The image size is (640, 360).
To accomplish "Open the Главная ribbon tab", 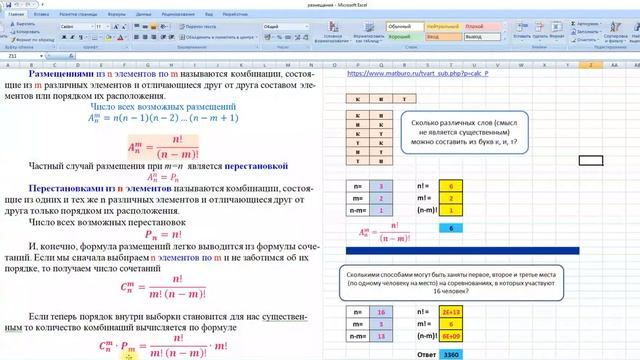I will tap(16, 14).
